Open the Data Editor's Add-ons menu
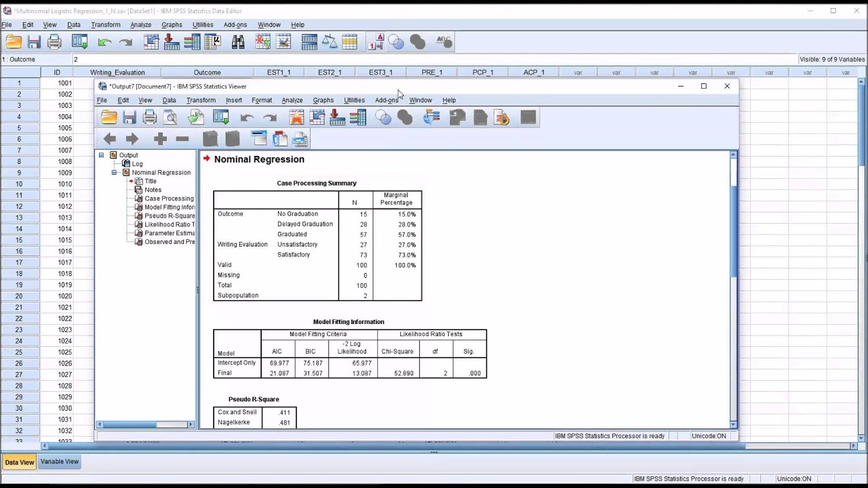 (x=235, y=25)
